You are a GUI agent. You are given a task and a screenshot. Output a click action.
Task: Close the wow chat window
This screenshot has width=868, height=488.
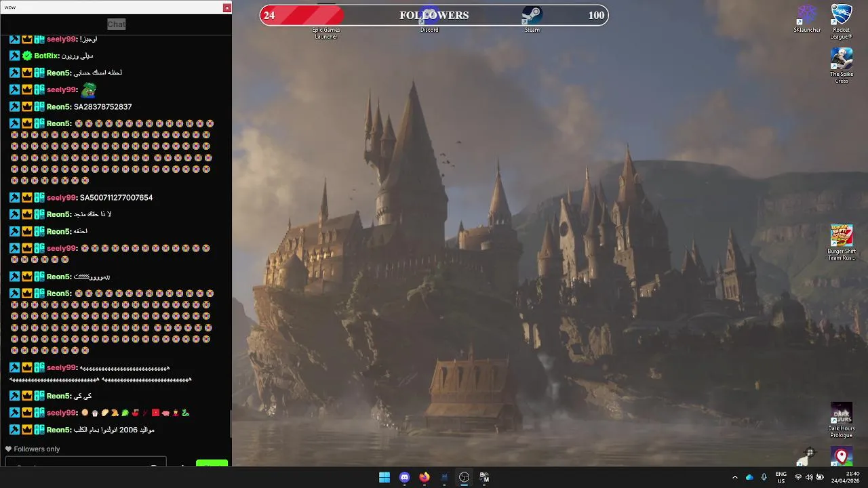(x=227, y=7)
